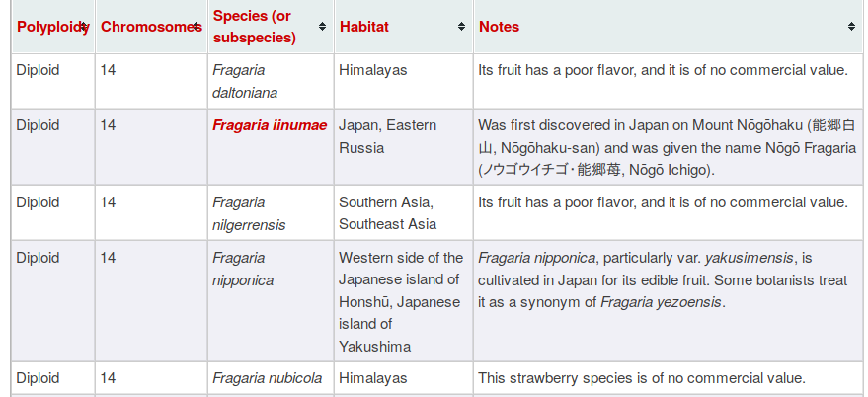Click the Japan, Eastern Russia habitat cell
This screenshot has width=868, height=397.
387,136
